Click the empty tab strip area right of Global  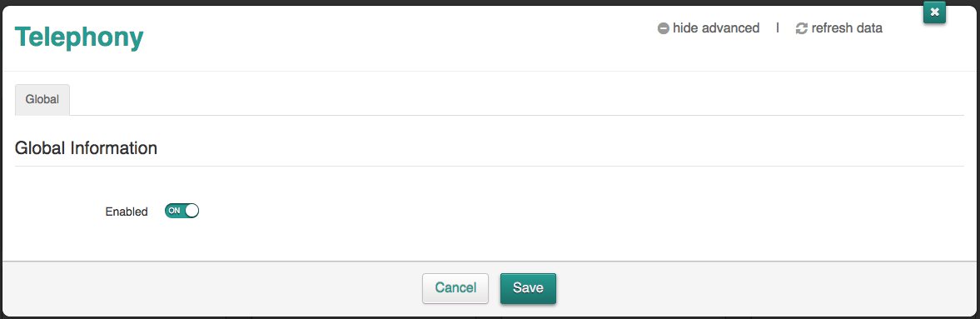[517, 99]
